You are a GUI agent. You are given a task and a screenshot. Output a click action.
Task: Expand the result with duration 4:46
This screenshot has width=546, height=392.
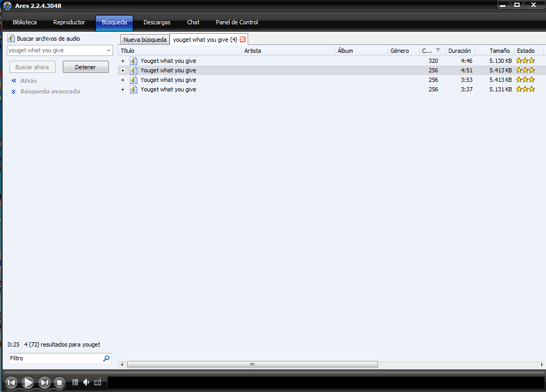tap(123, 61)
